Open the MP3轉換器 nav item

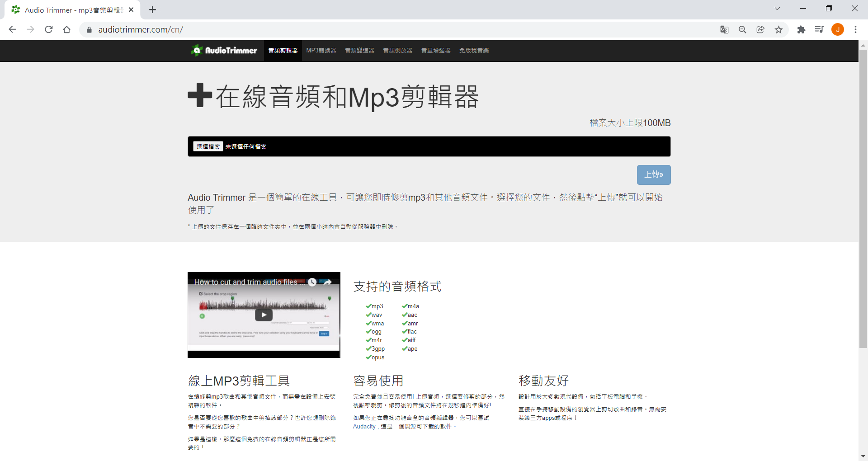point(321,51)
